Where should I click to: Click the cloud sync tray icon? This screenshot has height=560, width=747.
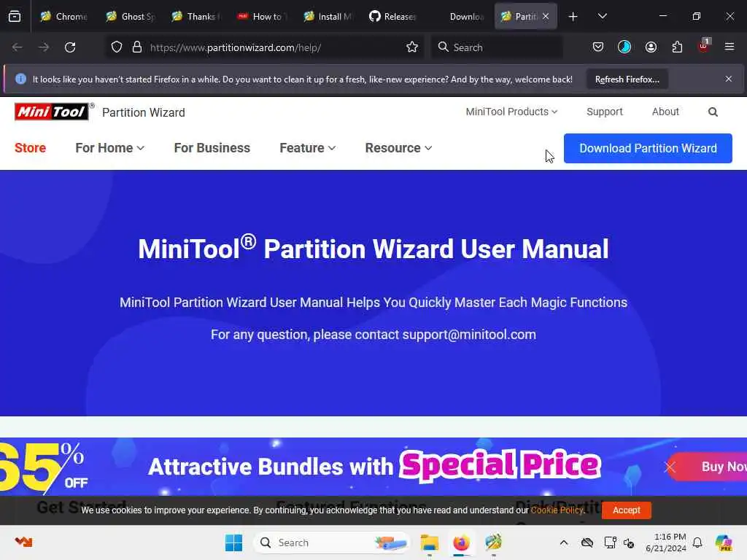[x=587, y=542]
